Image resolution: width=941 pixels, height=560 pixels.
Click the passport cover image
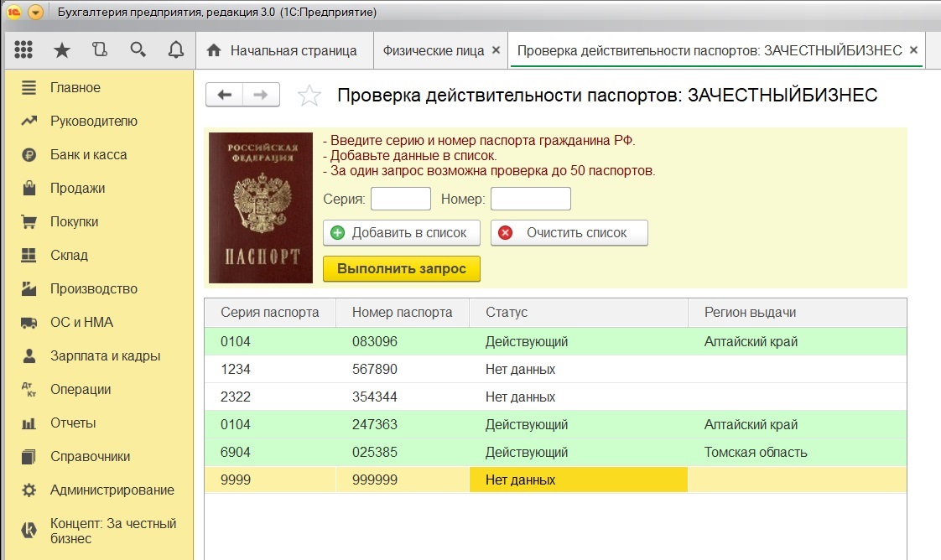[x=261, y=207]
